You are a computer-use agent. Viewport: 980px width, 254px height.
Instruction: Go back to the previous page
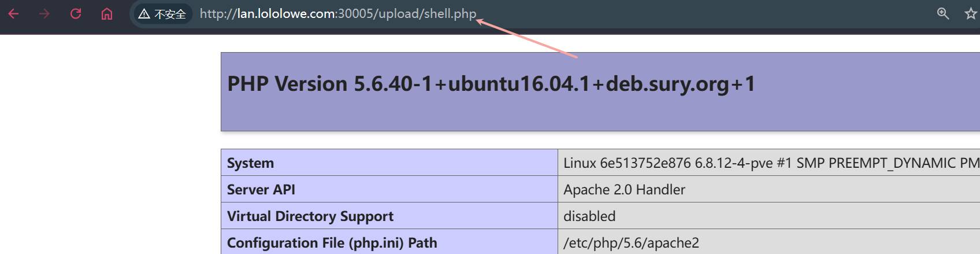pyautogui.click(x=14, y=14)
